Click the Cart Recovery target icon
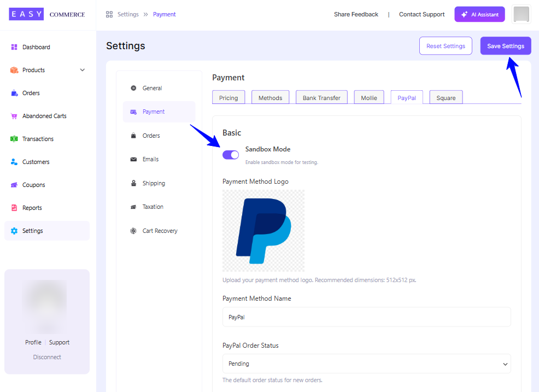The image size is (539, 392). [x=133, y=231]
